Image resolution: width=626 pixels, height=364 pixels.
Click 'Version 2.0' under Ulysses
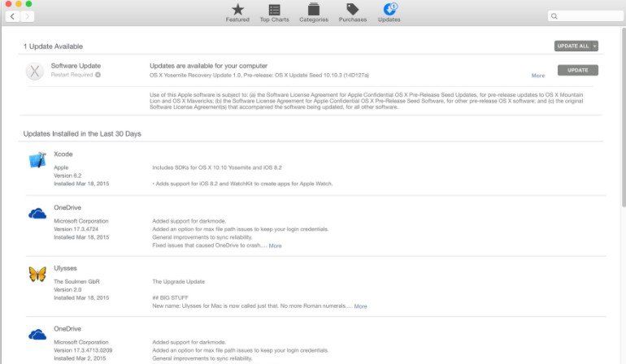67,290
